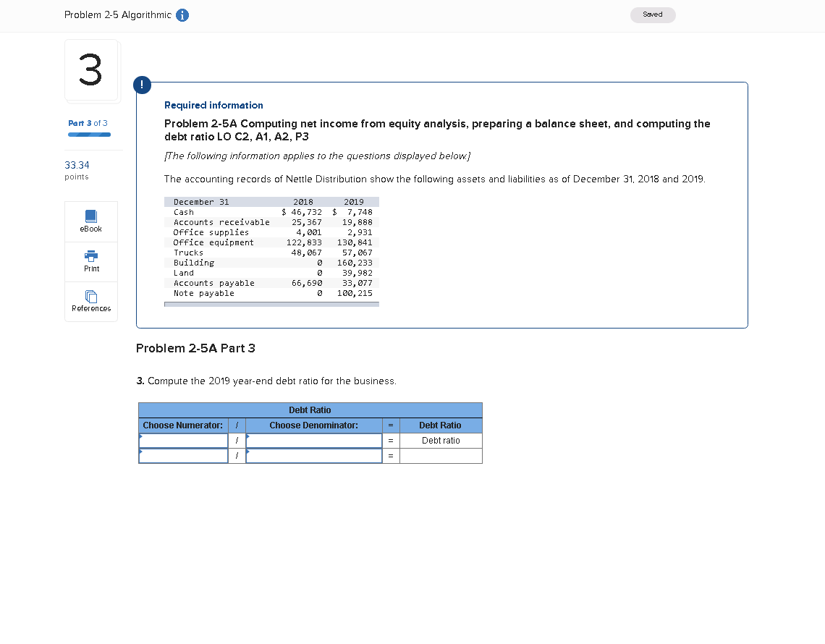This screenshot has width=825, height=644.
Task: Click the 2019 Building value 160,233
Action: pyautogui.click(x=355, y=263)
